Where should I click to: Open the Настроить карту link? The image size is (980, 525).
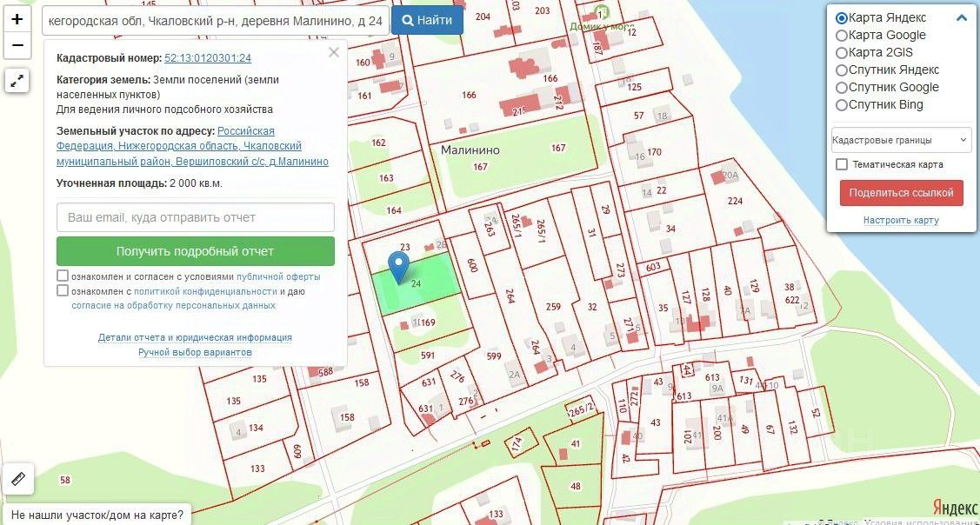(x=901, y=220)
